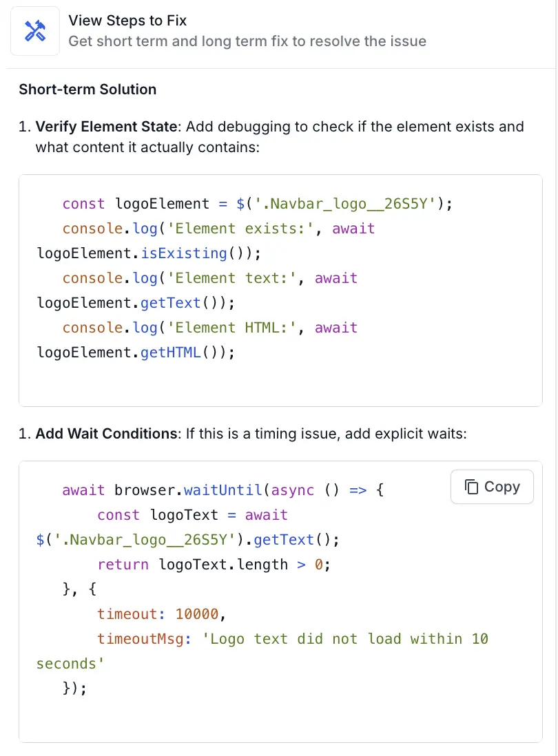Click the 'Element exists:' string in the code
This screenshot has height=756, width=558.
pos(241,229)
